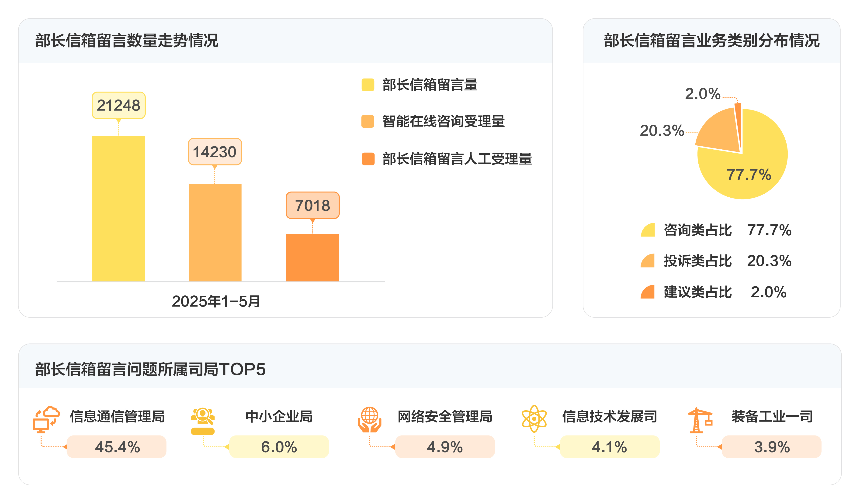Click the 建议类占比 quarter-circle legend icon

pos(648,291)
